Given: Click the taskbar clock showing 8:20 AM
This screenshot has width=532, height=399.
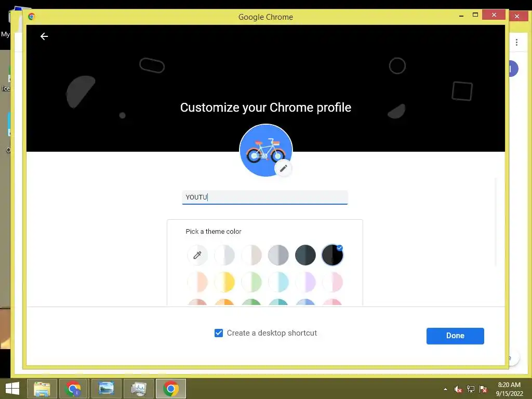Looking at the screenshot, I should [509, 389].
